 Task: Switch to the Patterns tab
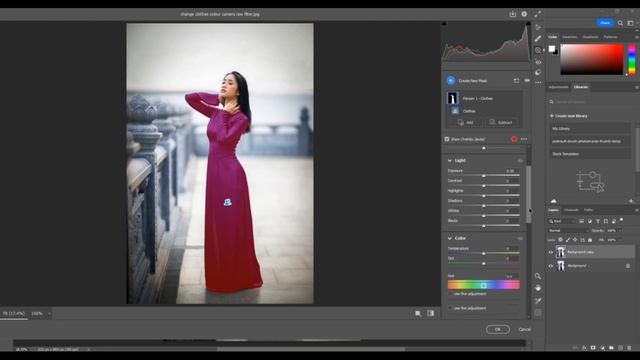pyautogui.click(x=611, y=37)
